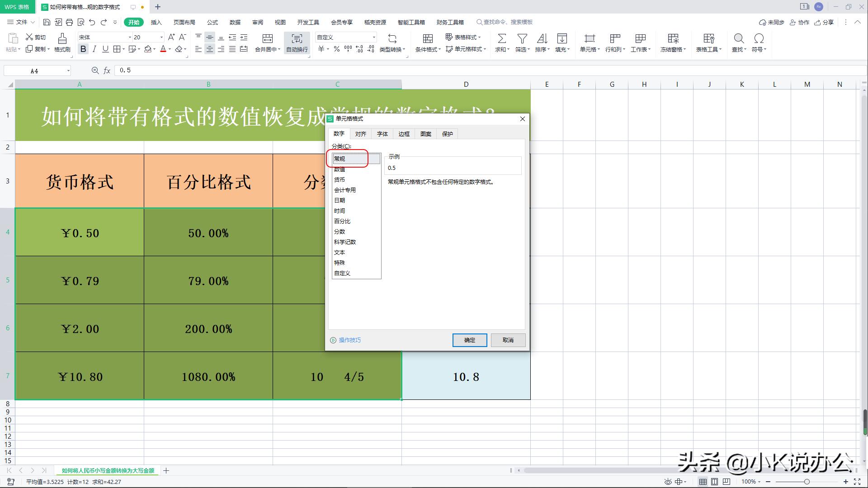Image resolution: width=868 pixels, height=488 pixels.
Task: Click the percent style icon in ribbon
Action: [x=336, y=49]
